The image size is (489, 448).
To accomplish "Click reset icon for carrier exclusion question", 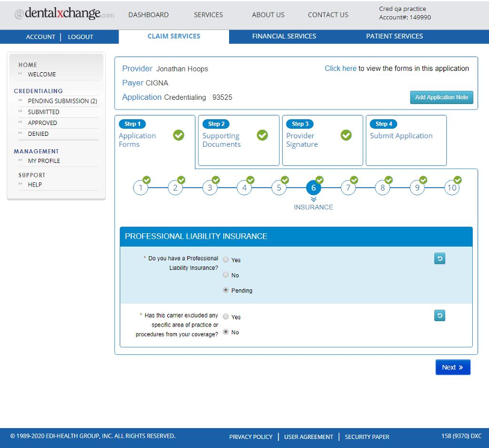I will click(439, 316).
